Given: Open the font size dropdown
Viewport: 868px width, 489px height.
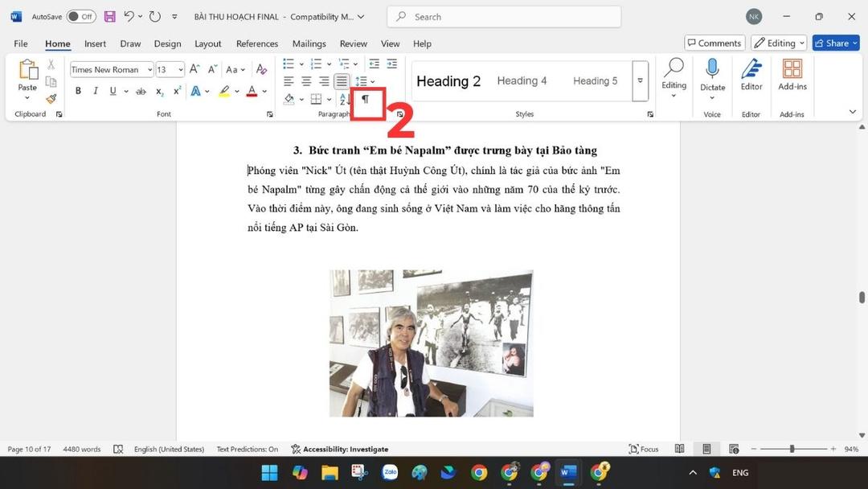Looking at the screenshot, I should (180, 69).
